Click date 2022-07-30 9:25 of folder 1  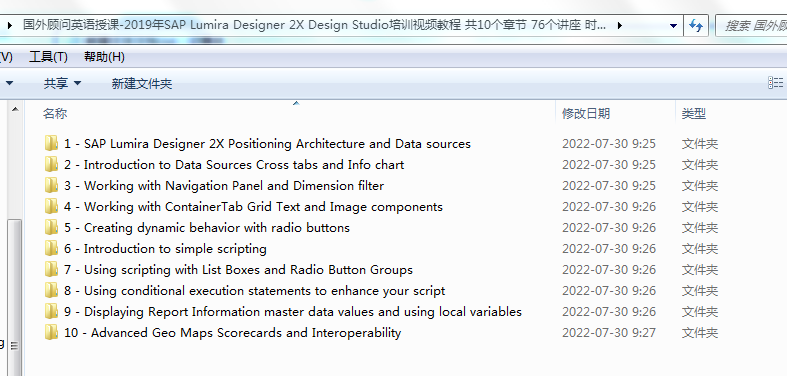click(x=609, y=144)
